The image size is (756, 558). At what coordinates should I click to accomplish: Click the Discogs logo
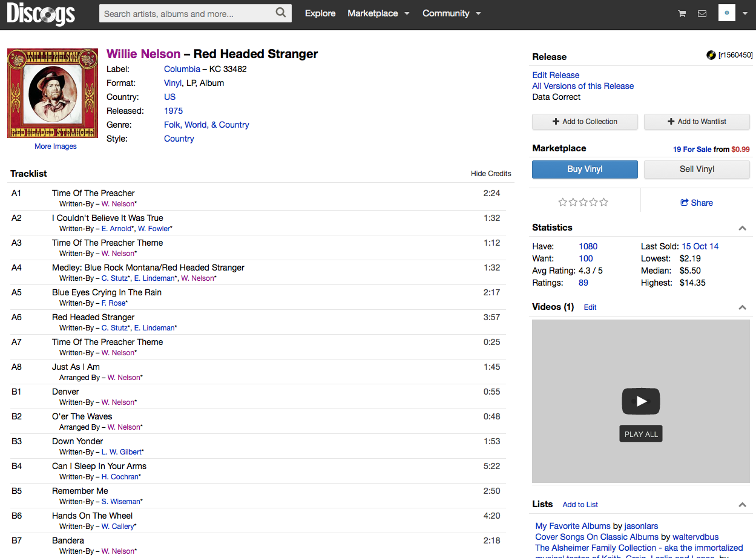pos(41,15)
